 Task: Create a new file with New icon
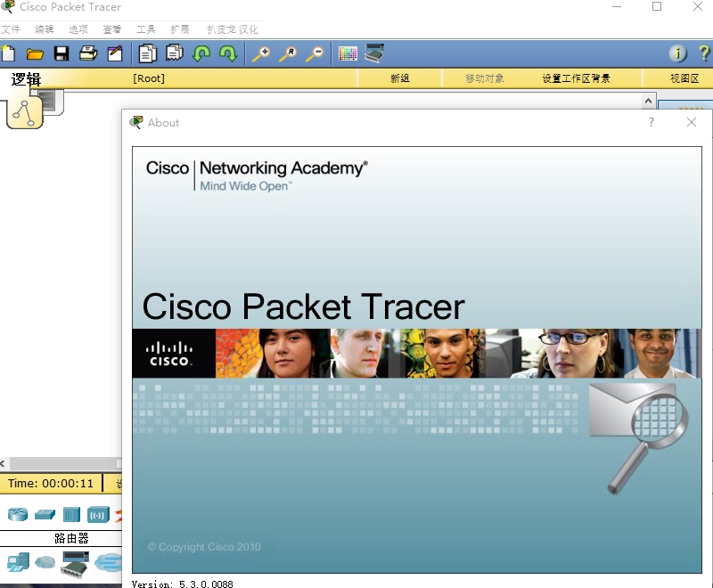coord(8,53)
